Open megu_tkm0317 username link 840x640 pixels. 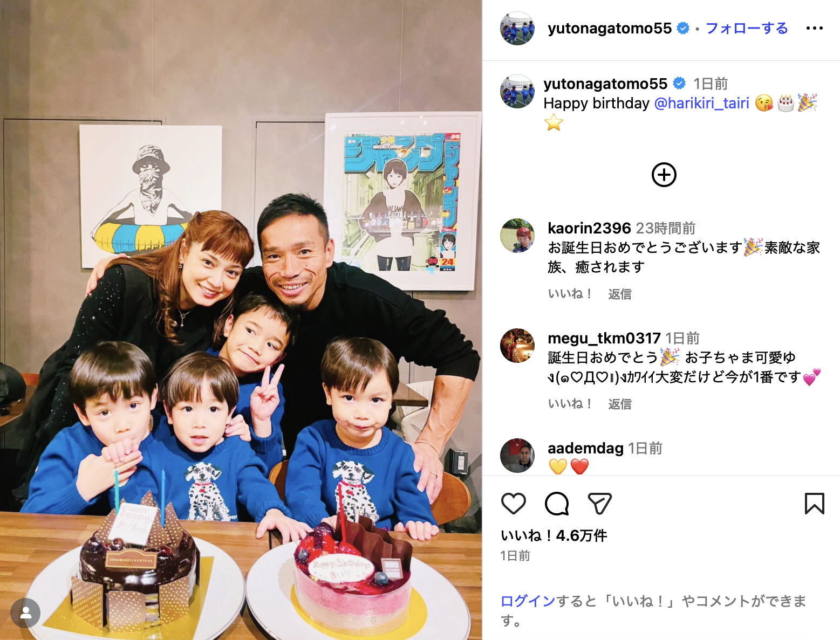tap(604, 338)
